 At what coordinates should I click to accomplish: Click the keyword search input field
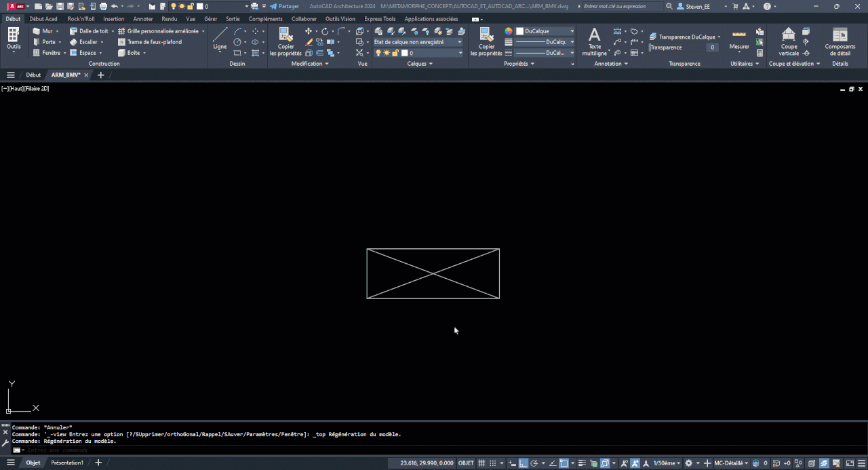[x=623, y=6]
